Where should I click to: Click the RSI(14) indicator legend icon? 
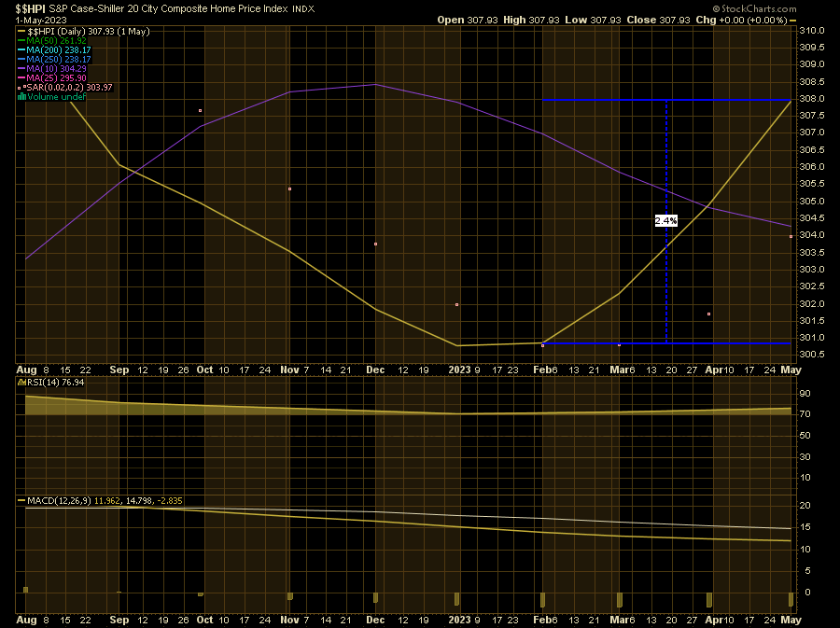click(x=23, y=383)
